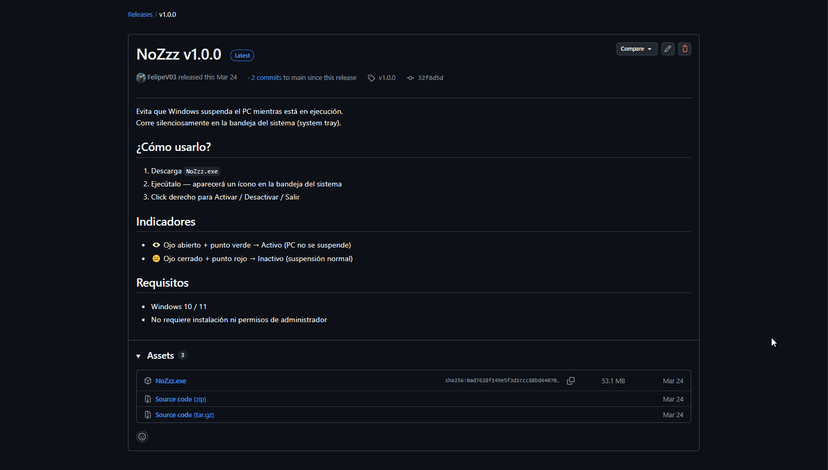Collapse the Assets section triangle

[138, 356]
